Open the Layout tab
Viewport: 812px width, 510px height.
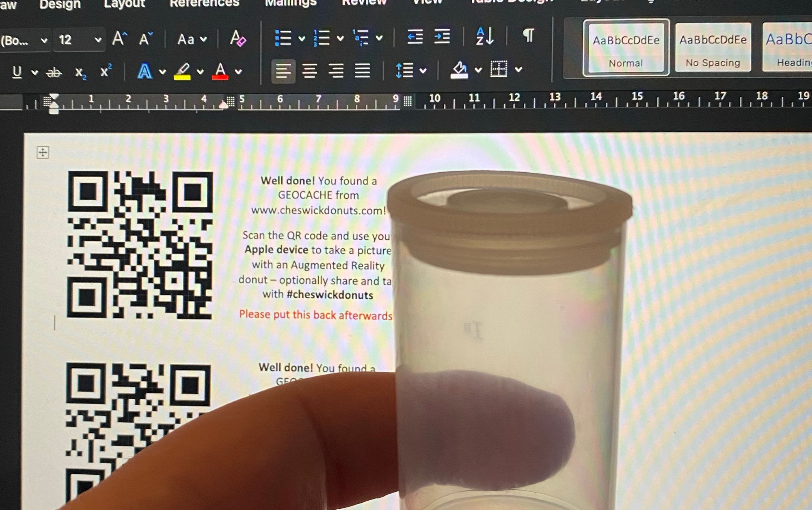(x=124, y=4)
